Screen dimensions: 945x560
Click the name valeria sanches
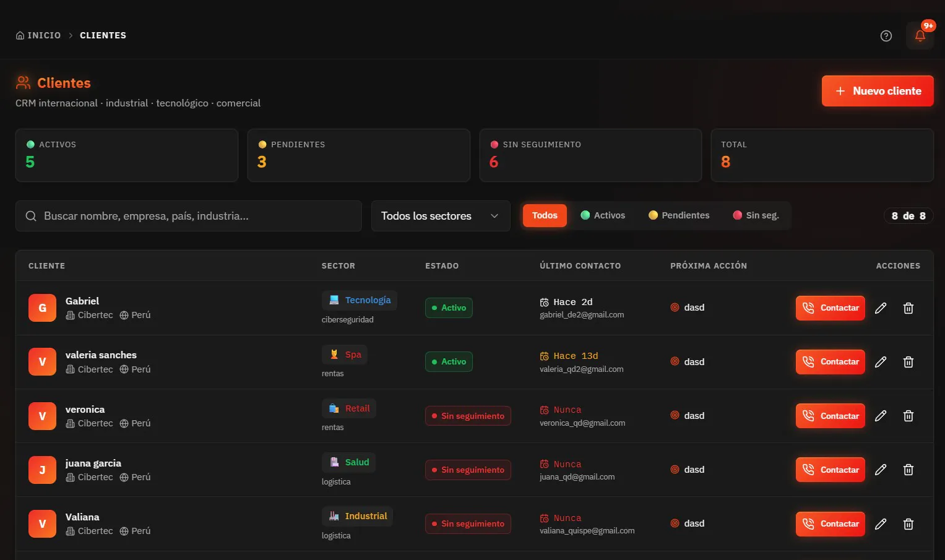[101, 355]
